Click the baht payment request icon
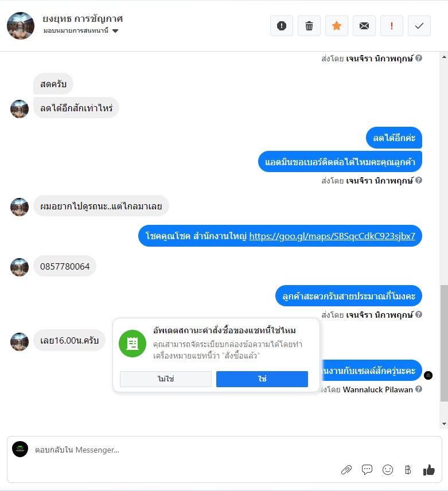448x491 pixels. tap(408, 470)
